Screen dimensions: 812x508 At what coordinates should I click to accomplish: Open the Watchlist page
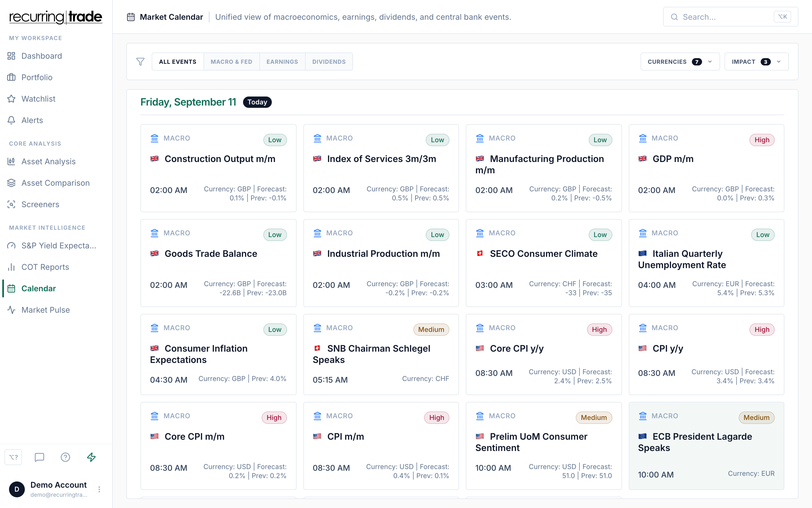pyautogui.click(x=56, y=99)
